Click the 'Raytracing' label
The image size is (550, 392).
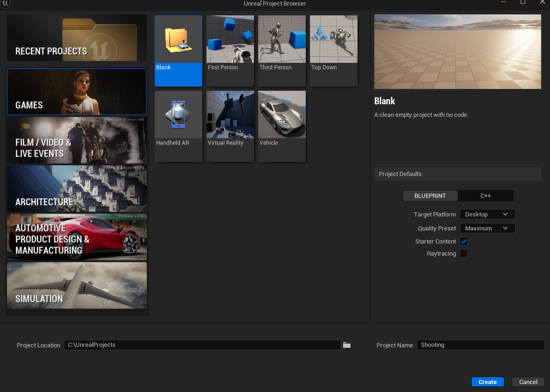441,254
